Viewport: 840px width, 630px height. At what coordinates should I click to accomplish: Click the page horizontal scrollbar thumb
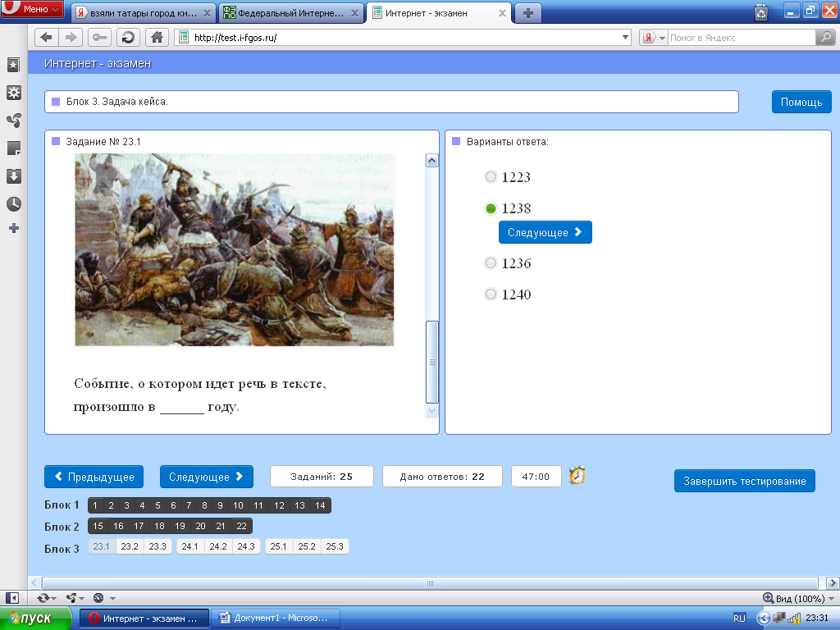point(430,583)
